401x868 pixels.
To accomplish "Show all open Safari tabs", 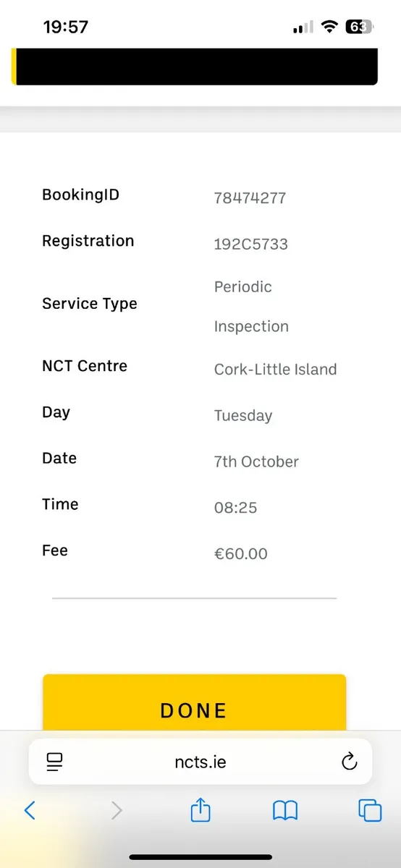I will click(370, 810).
